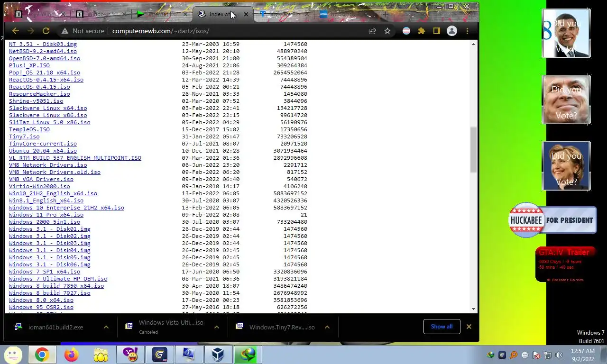This screenshot has height=364, width=607.
Task: Open the NetBSD-9.2-amd64.iso link
Action: [x=43, y=51]
